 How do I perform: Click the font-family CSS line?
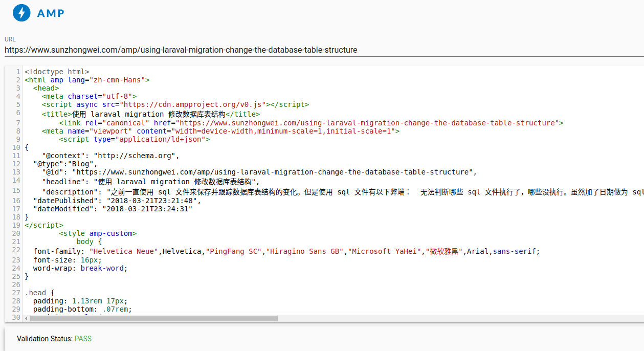click(x=286, y=251)
